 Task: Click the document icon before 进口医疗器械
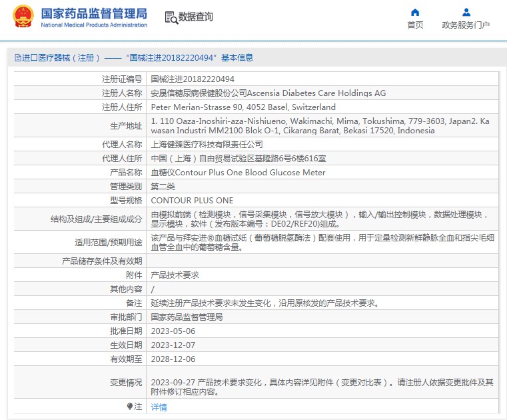pyautogui.click(x=18, y=58)
